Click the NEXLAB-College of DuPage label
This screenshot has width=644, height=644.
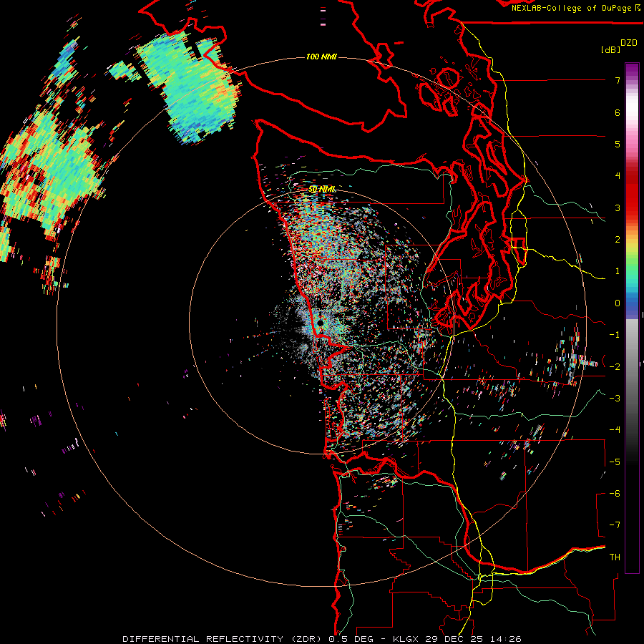tap(571, 8)
